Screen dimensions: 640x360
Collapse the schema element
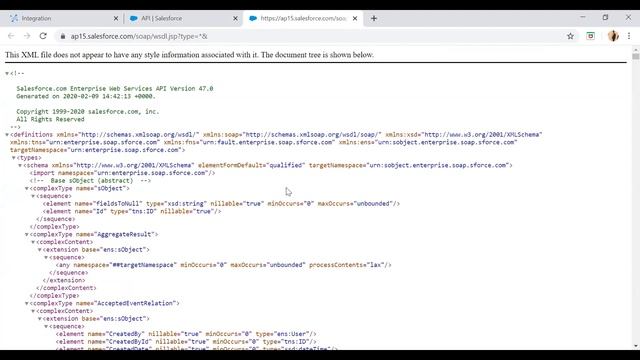(x=20, y=165)
